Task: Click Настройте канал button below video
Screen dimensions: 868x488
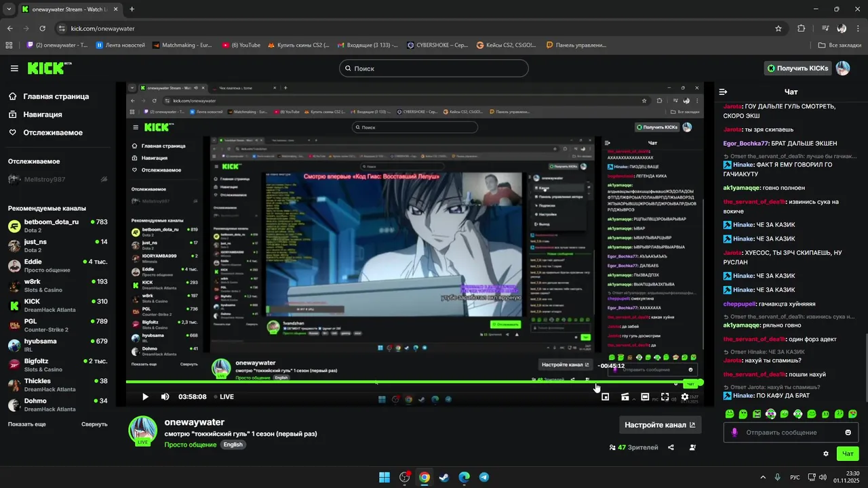Action: click(660, 425)
